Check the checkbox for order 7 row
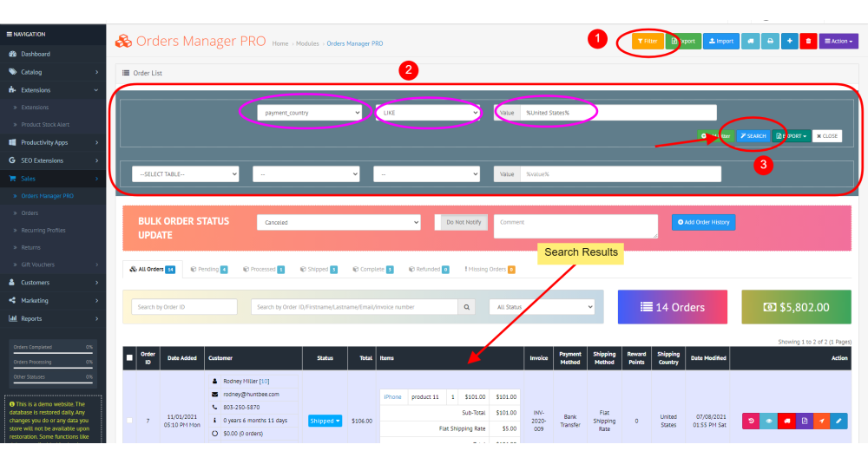 (x=129, y=421)
